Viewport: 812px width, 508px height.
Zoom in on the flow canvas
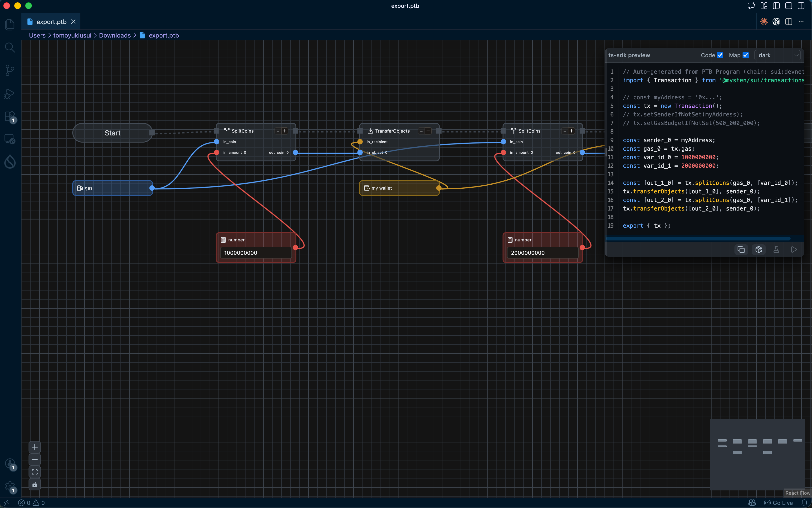35,447
